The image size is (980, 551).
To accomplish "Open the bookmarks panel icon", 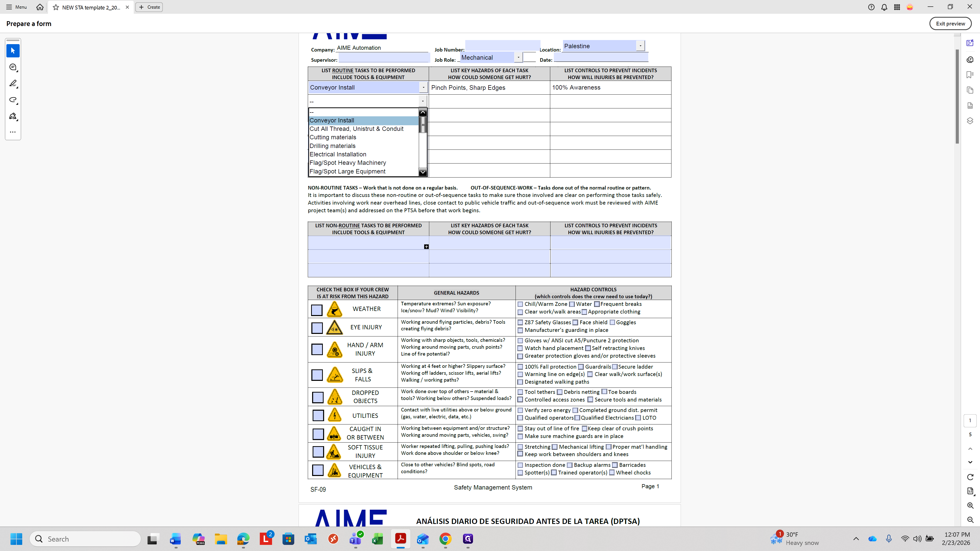I will pos(970,74).
